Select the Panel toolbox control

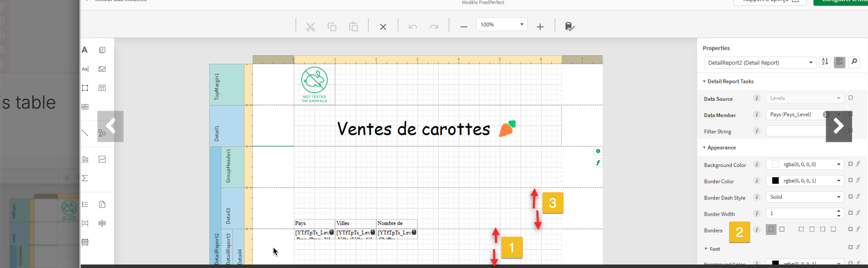click(85, 88)
